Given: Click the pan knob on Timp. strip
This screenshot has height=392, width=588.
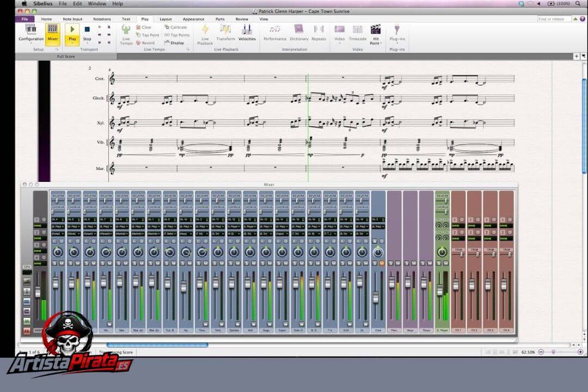Looking at the screenshot, I should click(202, 252).
